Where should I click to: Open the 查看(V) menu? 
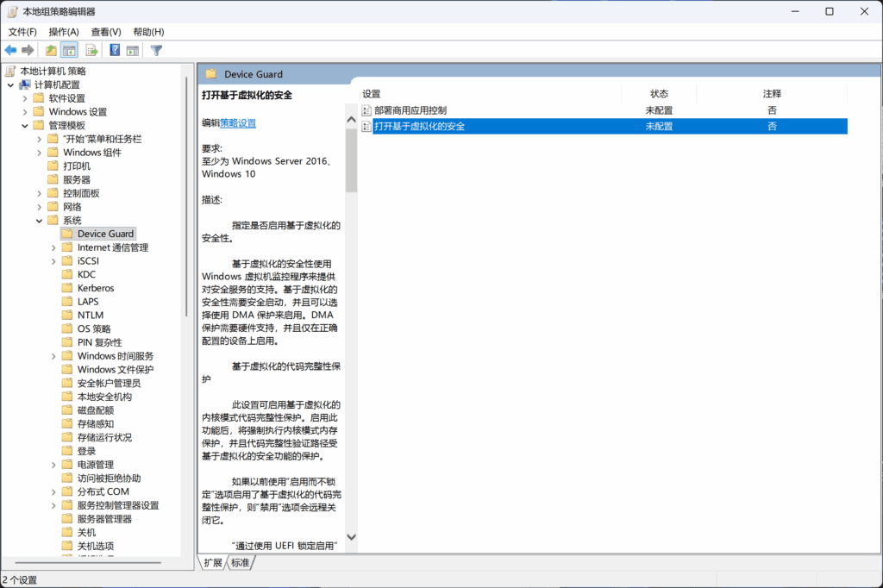(x=106, y=32)
